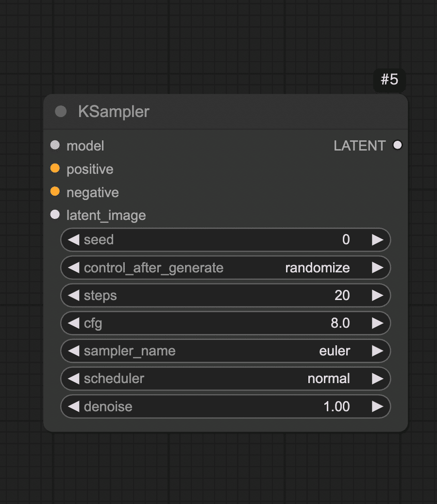Decrease seed with left arrow
This screenshot has height=504, width=437.
pos(74,240)
